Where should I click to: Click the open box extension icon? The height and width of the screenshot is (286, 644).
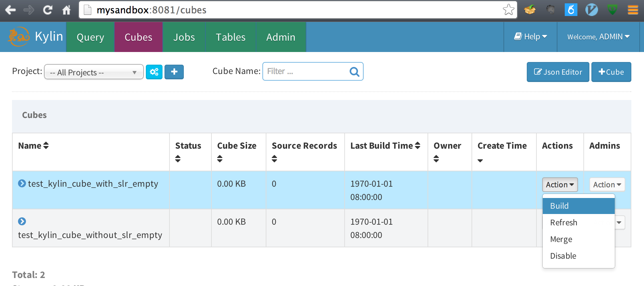[530, 10]
